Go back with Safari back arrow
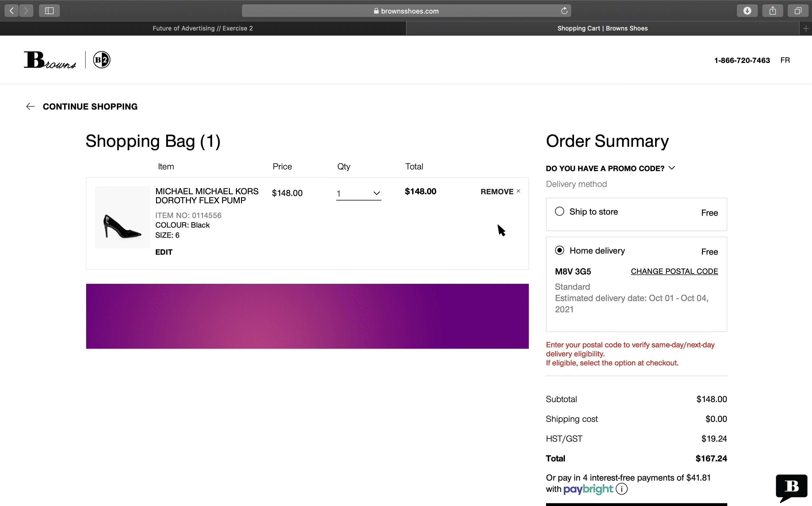 point(12,11)
